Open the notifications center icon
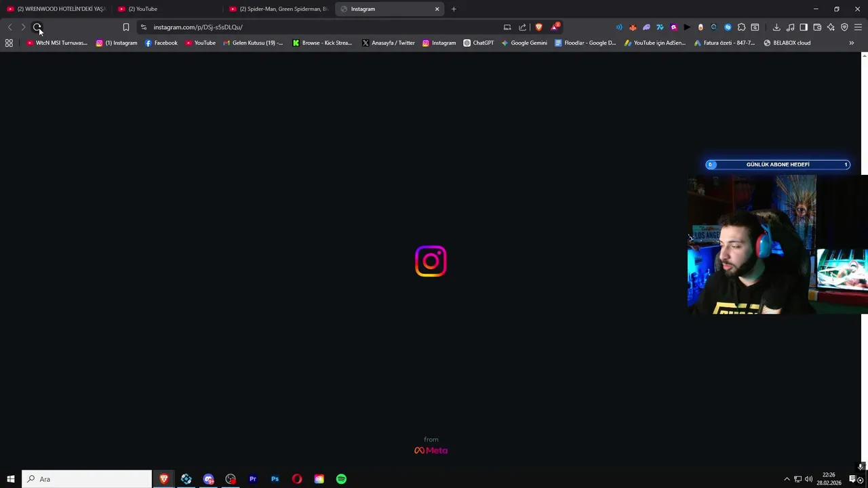868x488 pixels. point(852,479)
